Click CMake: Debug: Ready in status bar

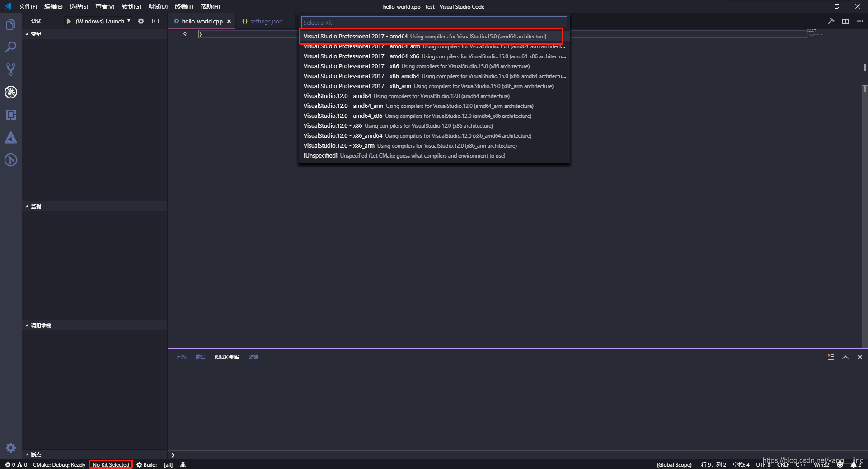coord(59,464)
